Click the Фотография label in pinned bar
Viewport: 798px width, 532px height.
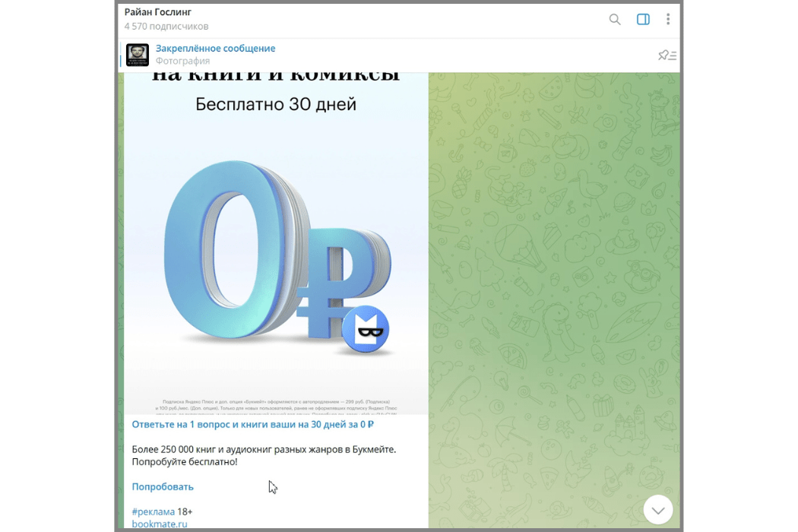182,61
